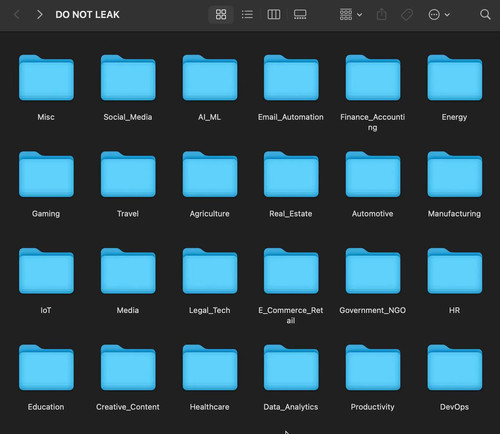Click the "Productivity" name label
This screenshot has width=500, height=434.
pyautogui.click(x=373, y=407)
